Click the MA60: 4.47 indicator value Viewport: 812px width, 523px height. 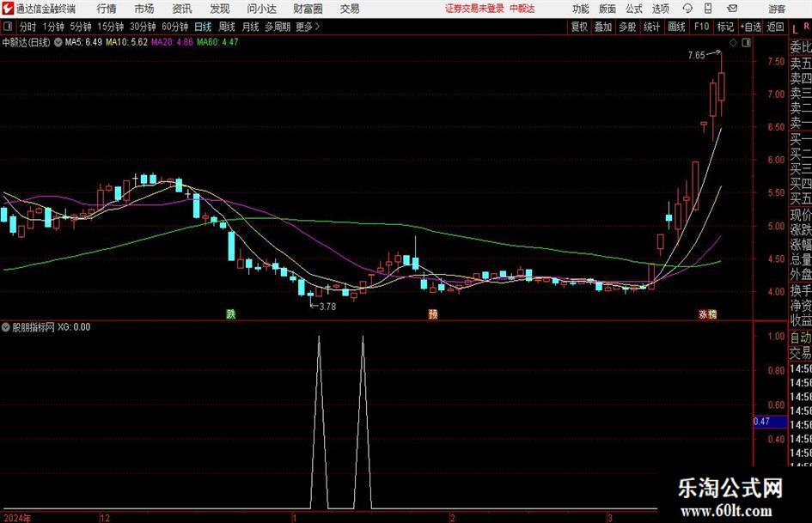217,42
